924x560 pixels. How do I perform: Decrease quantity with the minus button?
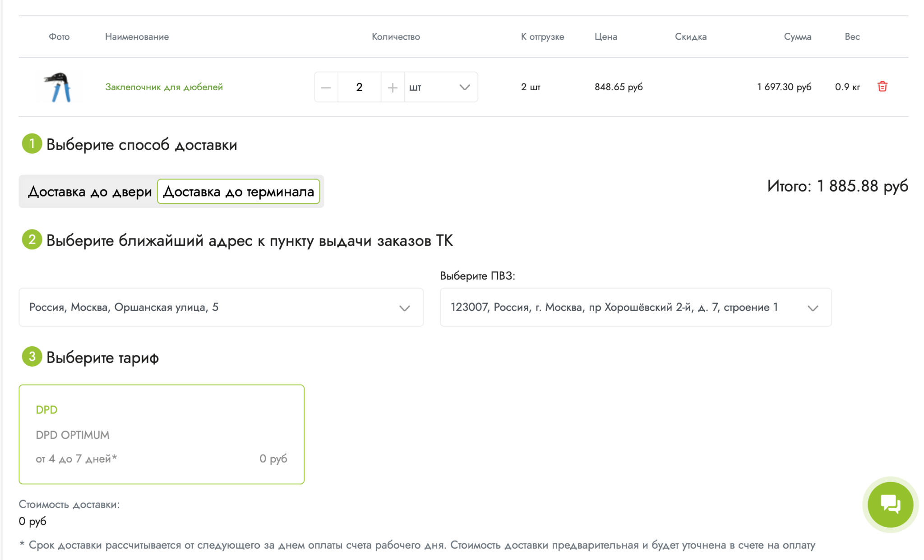click(326, 87)
